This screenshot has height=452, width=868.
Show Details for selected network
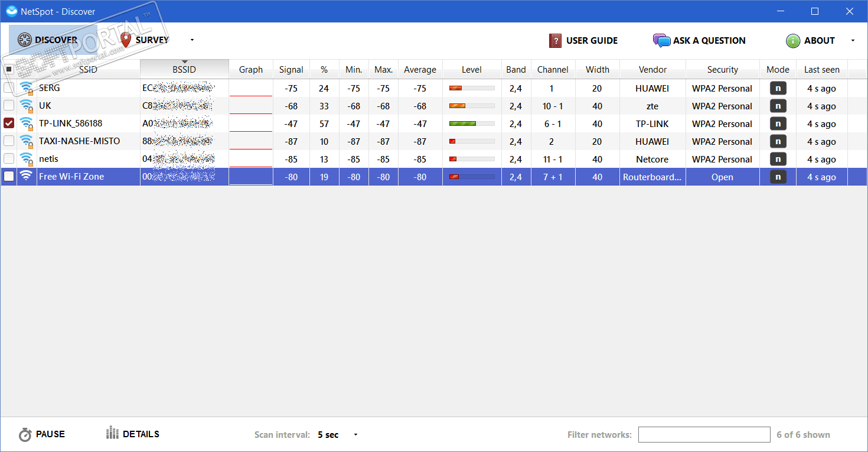[x=133, y=434]
